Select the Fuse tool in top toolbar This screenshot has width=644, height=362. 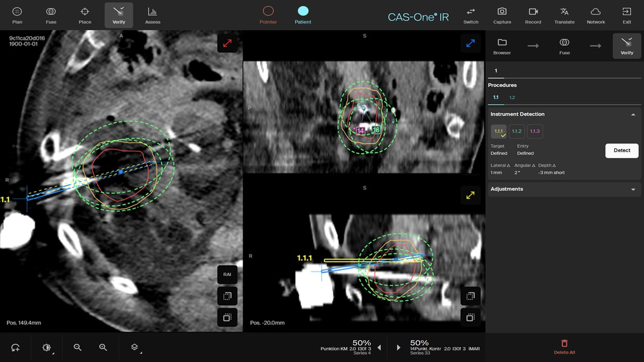click(x=51, y=15)
